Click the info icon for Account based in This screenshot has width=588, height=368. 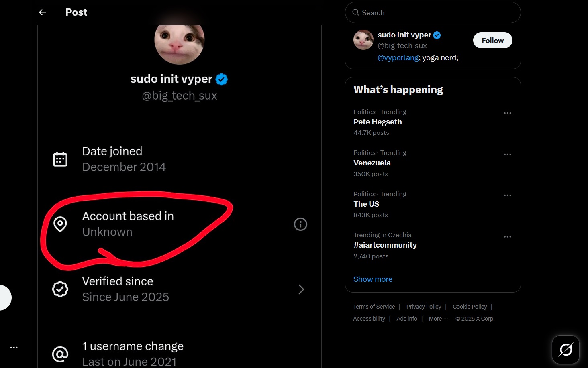point(300,224)
